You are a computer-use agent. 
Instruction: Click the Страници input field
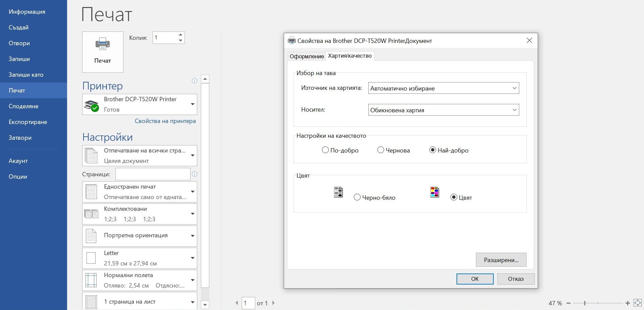point(153,174)
